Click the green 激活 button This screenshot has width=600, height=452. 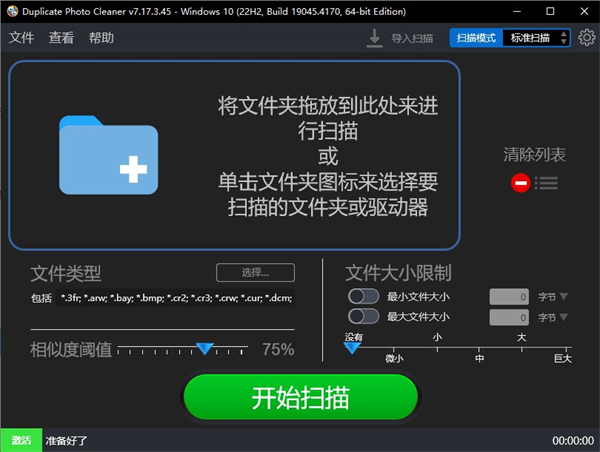(21, 440)
